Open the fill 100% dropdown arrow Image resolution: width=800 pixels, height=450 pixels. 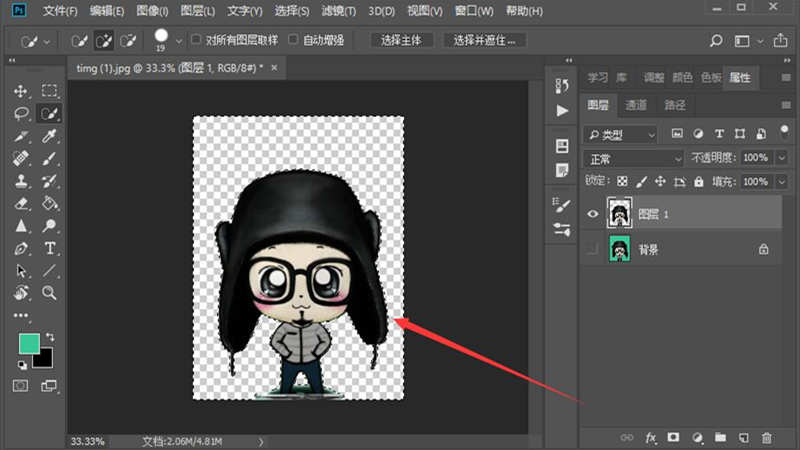coord(782,182)
